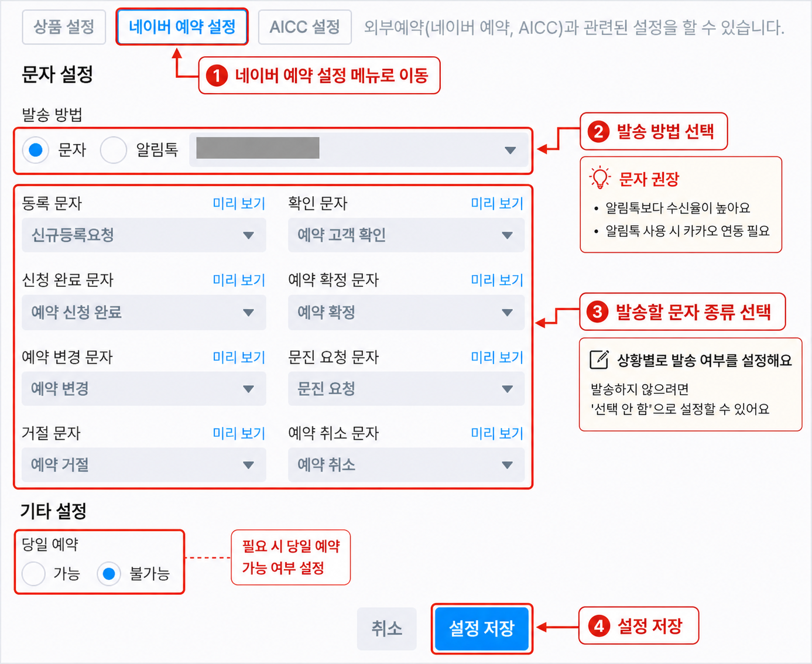Go to the AICC 설정 tab
Screen dimensions: 812x664
pos(304,27)
